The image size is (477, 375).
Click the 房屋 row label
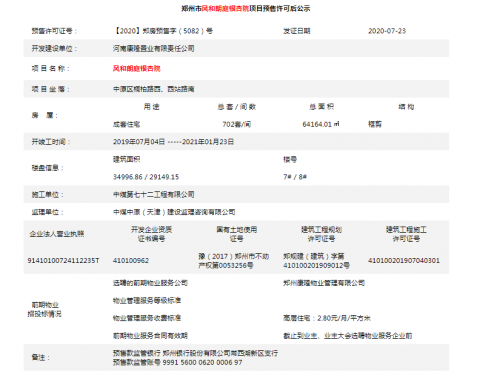(45, 116)
